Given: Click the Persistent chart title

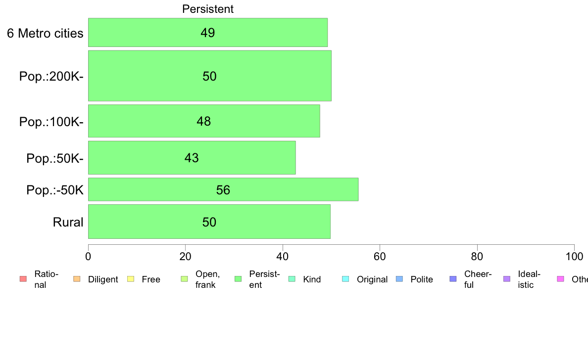Looking at the screenshot, I should click(208, 9).
